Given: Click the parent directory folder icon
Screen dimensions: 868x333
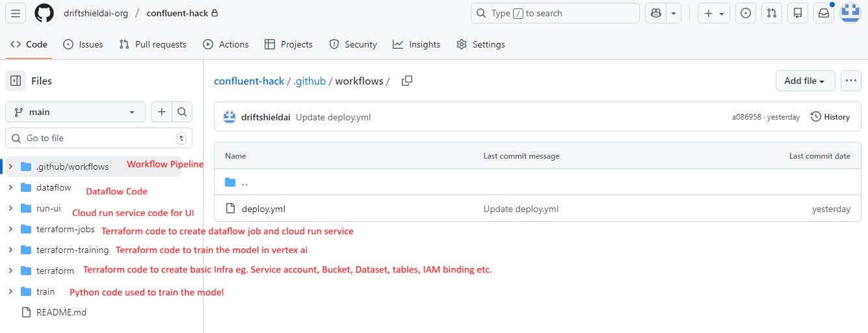Looking at the screenshot, I should coord(230,182).
